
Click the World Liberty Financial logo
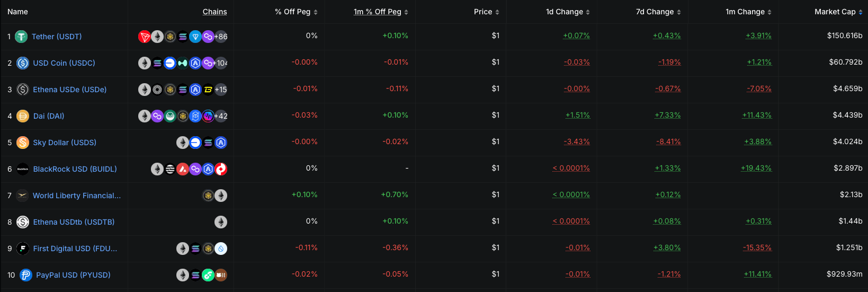click(22, 196)
